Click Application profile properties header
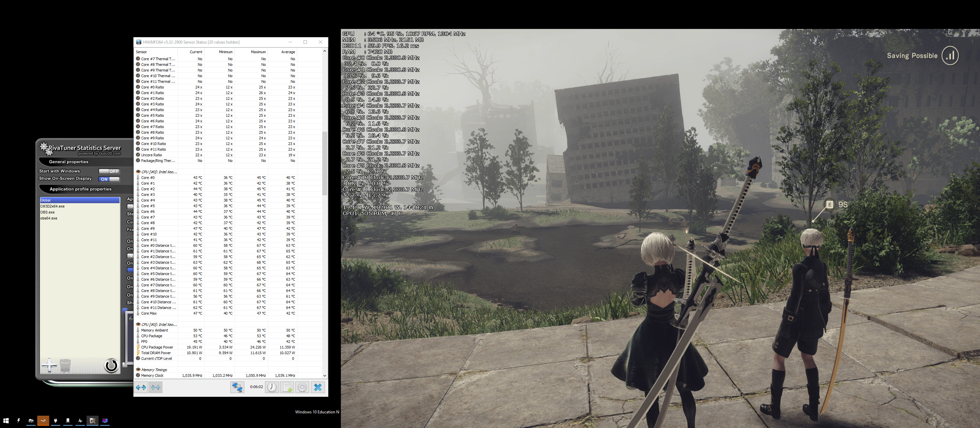 (x=80, y=189)
